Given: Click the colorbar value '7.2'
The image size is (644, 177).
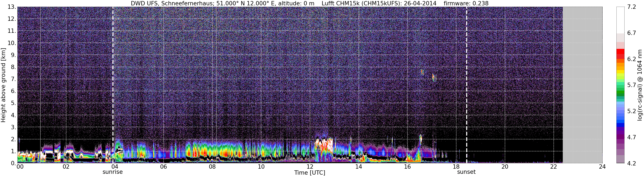Looking at the screenshot, I should [x=632, y=7].
